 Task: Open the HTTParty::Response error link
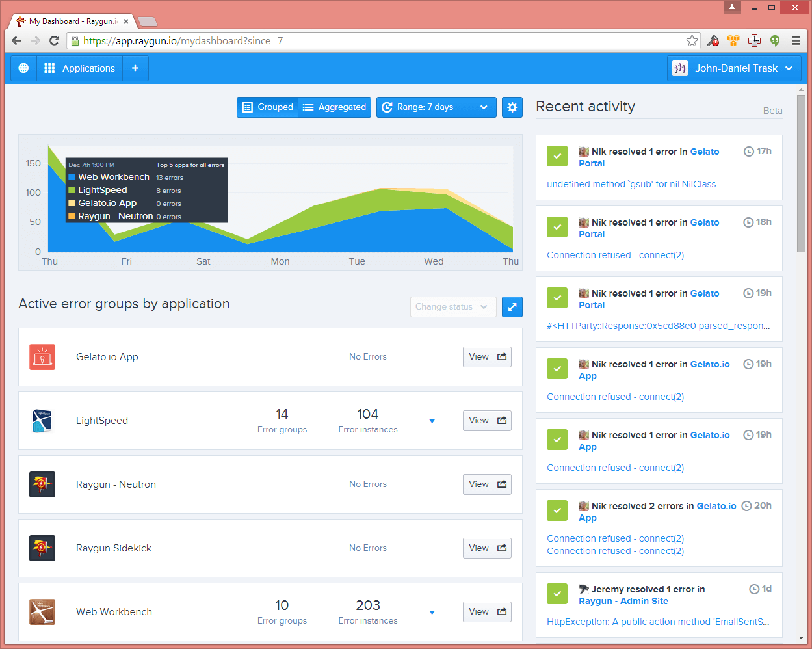pyautogui.click(x=658, y=326)
